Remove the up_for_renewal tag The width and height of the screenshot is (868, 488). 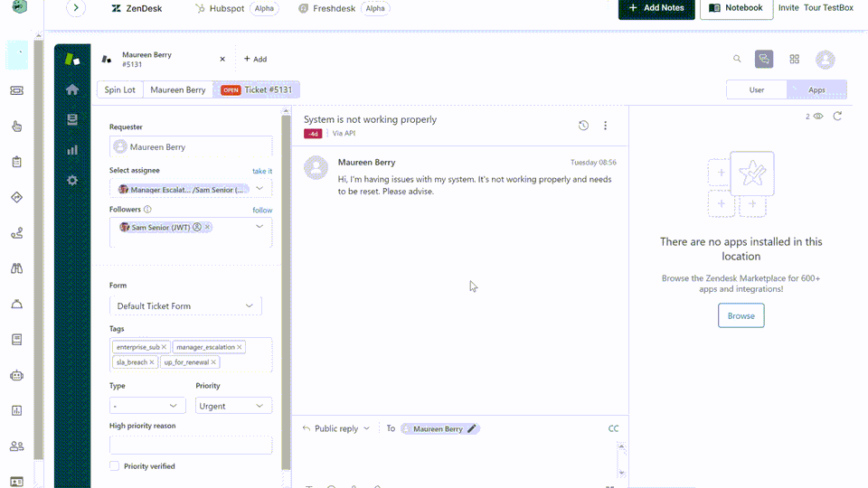pos(213,362)
